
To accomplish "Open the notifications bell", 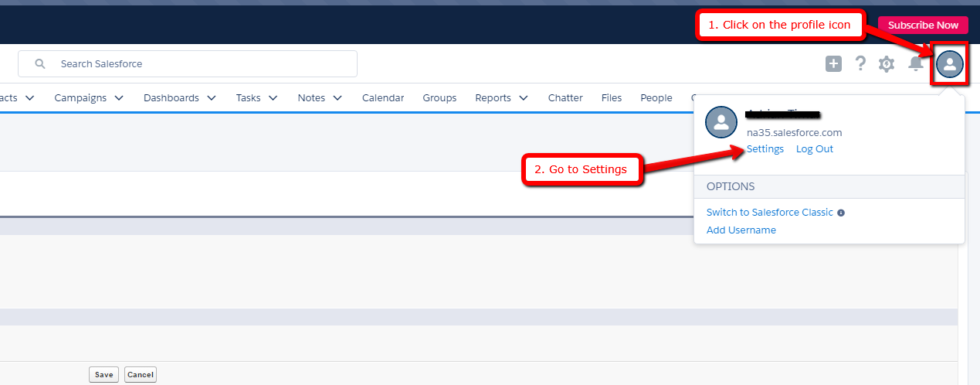I will 916,64.
